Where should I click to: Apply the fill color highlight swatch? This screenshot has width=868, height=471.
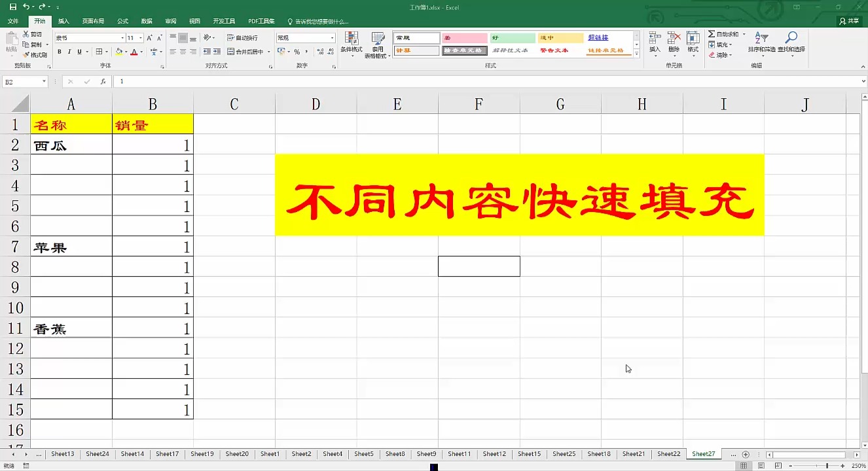[120, 52]
